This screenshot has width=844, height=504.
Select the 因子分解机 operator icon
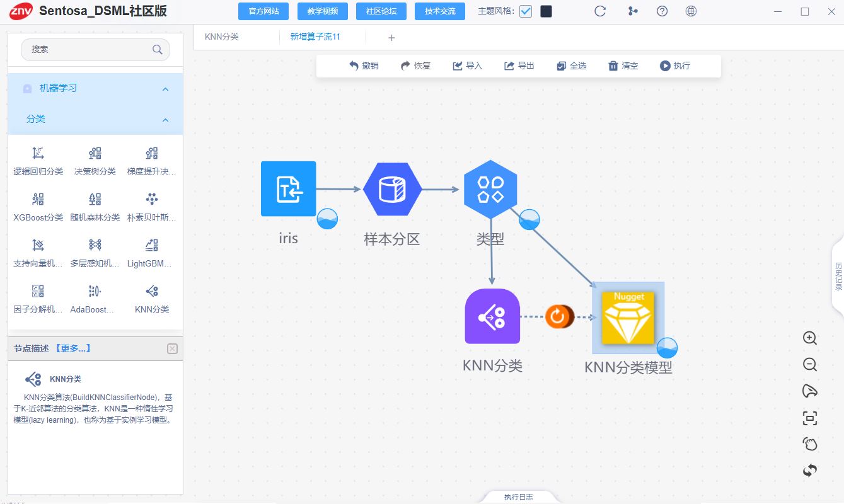coord(38,291)
